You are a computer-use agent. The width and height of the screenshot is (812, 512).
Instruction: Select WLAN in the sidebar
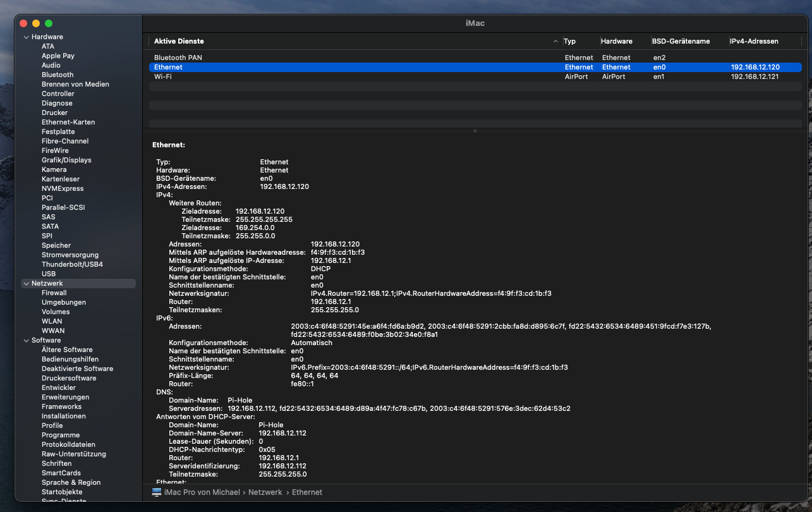click(52, 321)
